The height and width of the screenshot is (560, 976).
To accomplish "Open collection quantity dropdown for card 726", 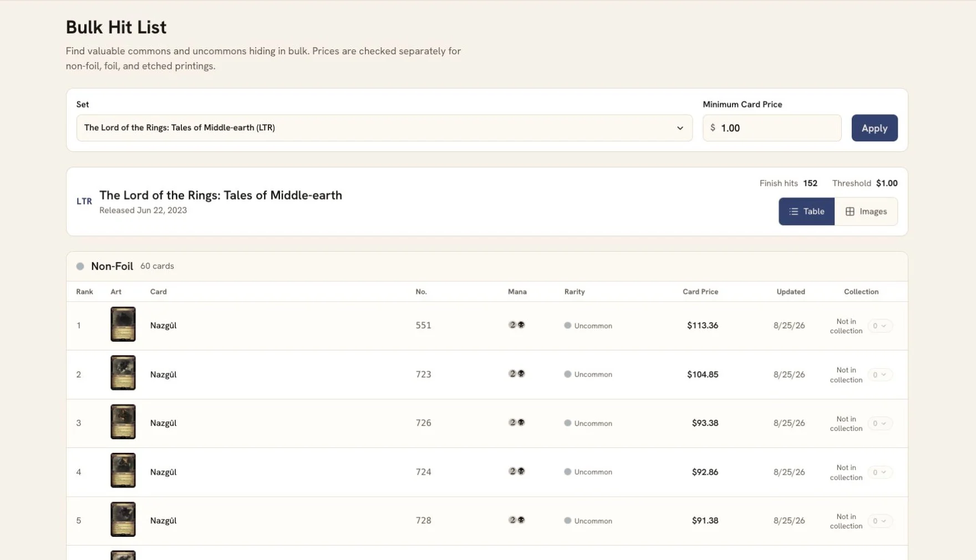I will 880,424.
